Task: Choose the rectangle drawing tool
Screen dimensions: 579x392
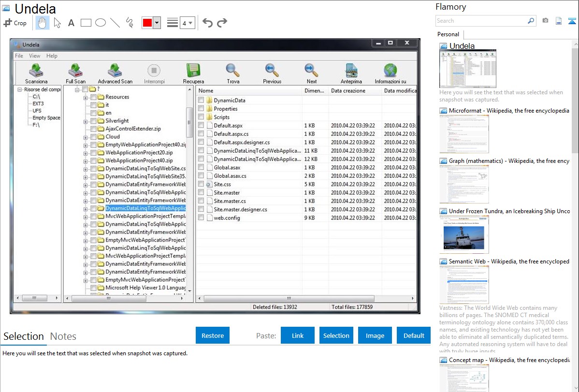Action: pyautogui.click(x=86, y=23)
